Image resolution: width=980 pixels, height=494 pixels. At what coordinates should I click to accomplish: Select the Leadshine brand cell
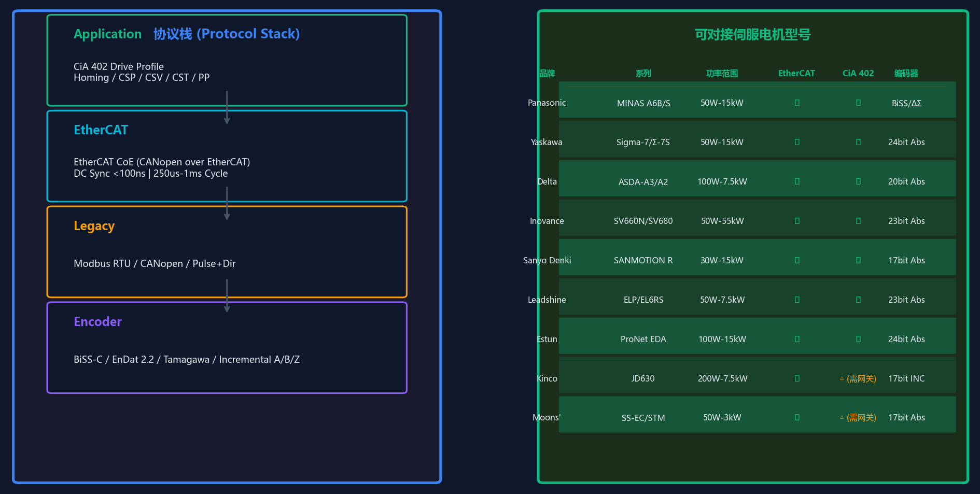coord(547,300)
